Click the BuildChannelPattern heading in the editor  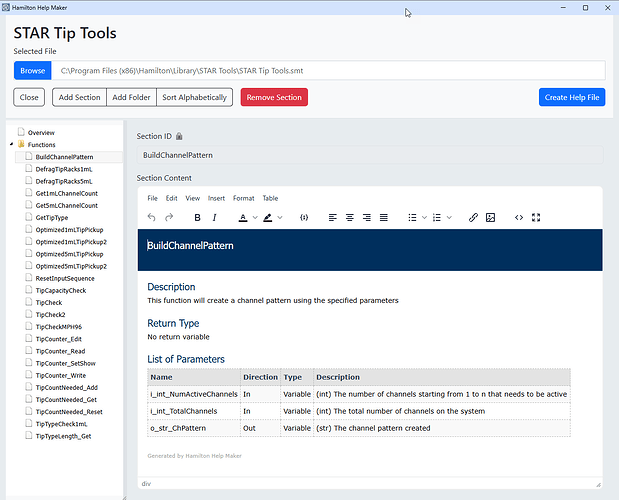click(x=190, y=246)
